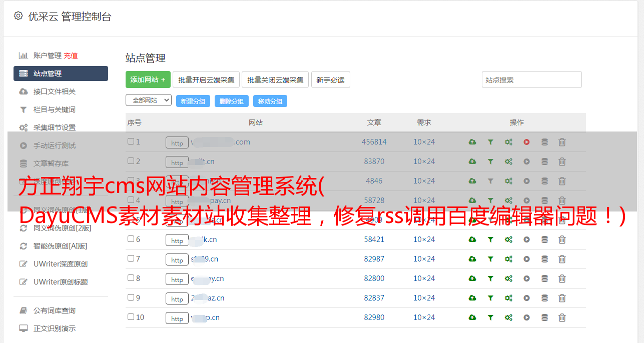Click the 移动分组 button

pyautogui.click(x=270, y=101)
